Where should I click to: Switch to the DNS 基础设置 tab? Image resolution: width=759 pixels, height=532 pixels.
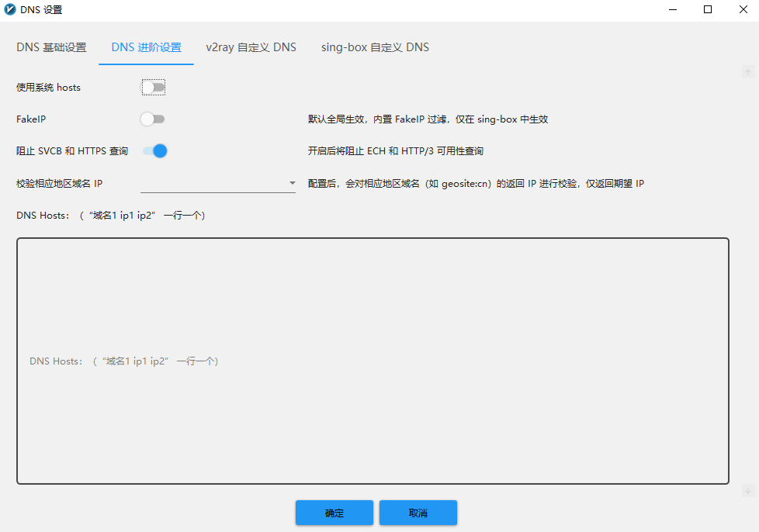tap(51, 47)
